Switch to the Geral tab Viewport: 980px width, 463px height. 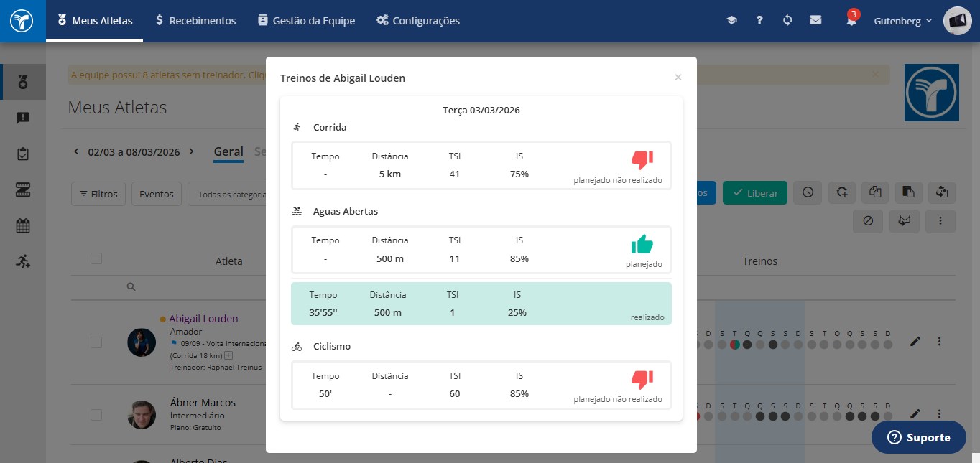tap(228, 151)
